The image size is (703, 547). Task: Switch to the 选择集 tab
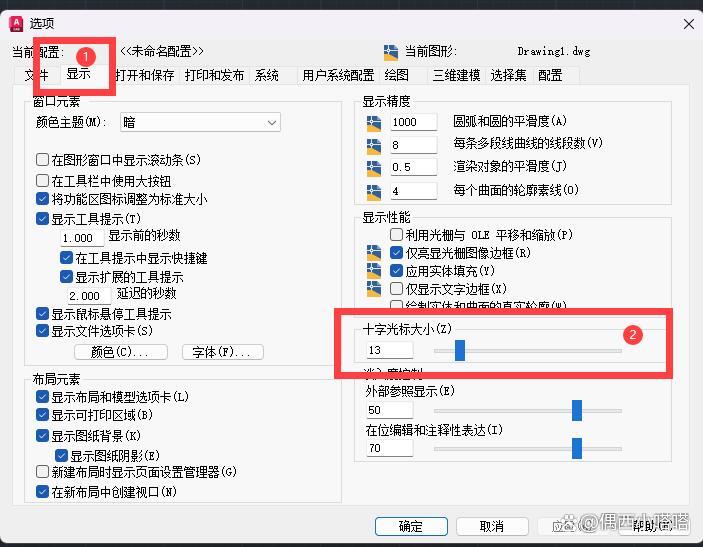click(x=508, y=75)
